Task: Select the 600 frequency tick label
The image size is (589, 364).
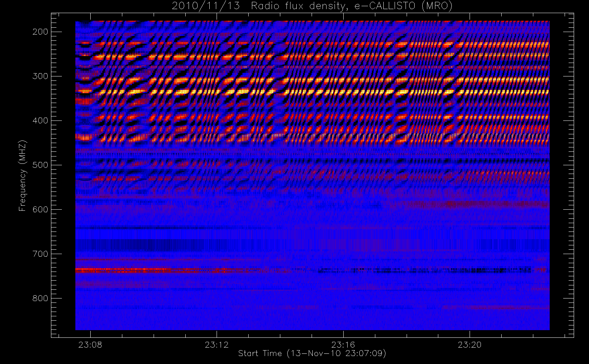Action: coord(40,209)
